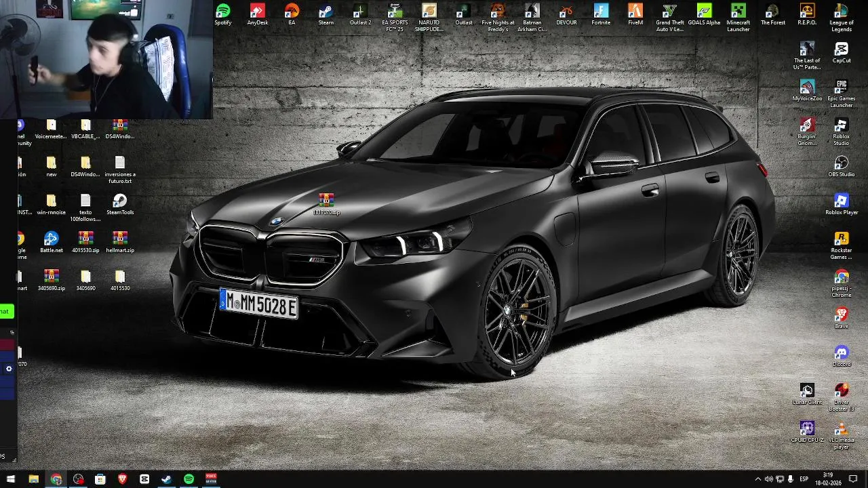868x488 pixels.
Task: Open the Windows Start menu
Action: point(10,479)
